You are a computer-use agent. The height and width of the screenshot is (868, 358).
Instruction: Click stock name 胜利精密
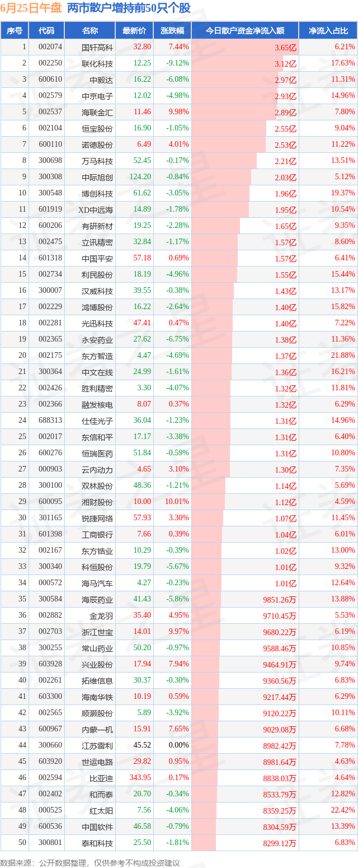[97, 389]
